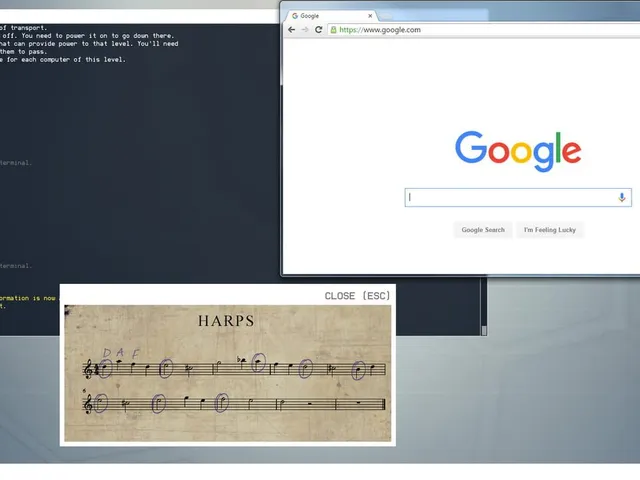Click the browser forward arrow

click(305, 30)
